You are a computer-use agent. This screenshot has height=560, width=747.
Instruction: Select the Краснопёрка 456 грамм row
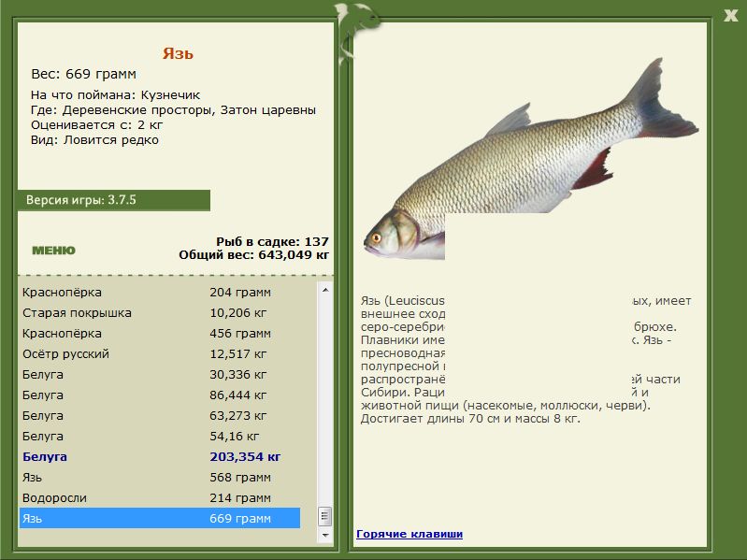point(160,334)
